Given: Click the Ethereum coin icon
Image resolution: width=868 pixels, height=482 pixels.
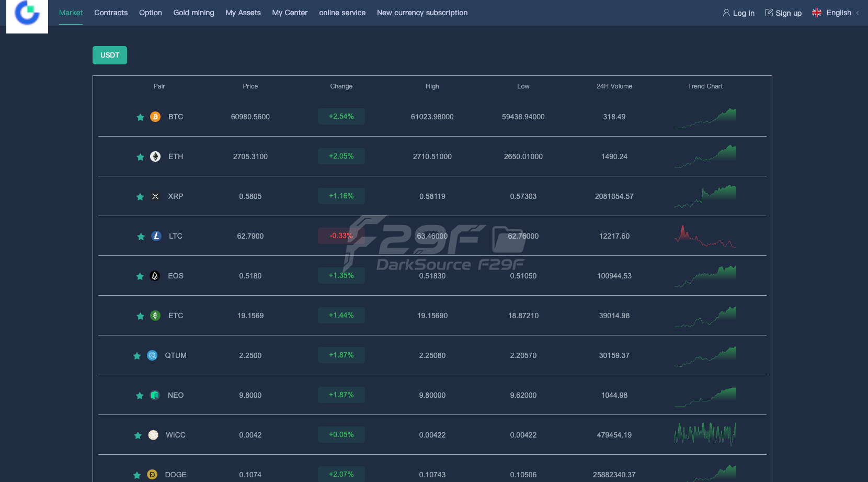Looking at the screenshot, I should point(155,156).
